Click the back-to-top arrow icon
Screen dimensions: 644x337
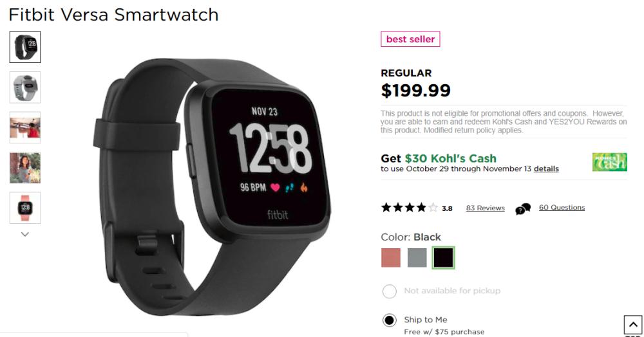(x=632, y=325)
